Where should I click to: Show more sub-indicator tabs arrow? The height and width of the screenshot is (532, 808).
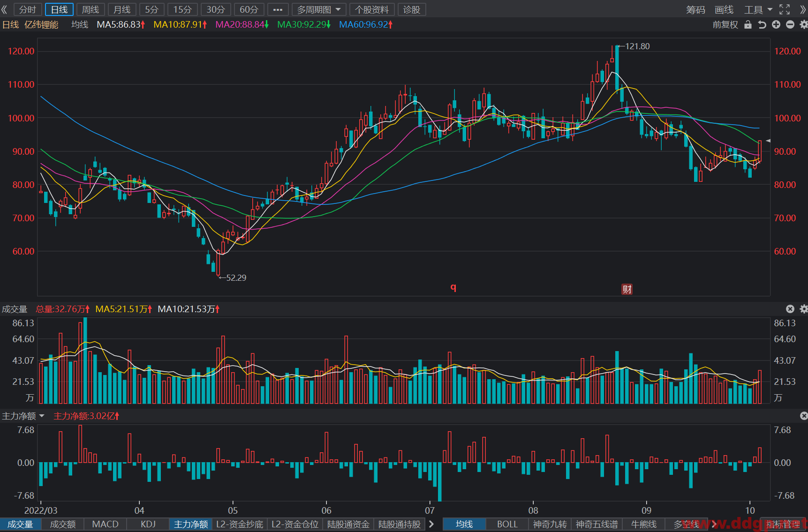pyautogui.click(x=431, y=524)
